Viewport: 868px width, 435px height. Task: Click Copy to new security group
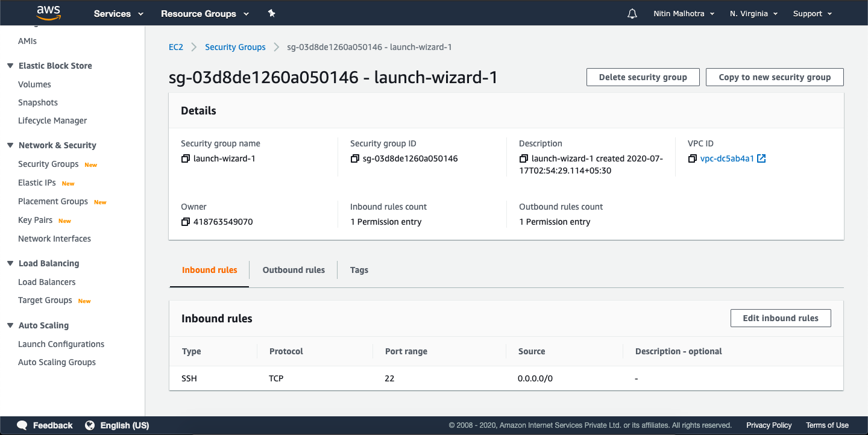(x=775, y=77)
